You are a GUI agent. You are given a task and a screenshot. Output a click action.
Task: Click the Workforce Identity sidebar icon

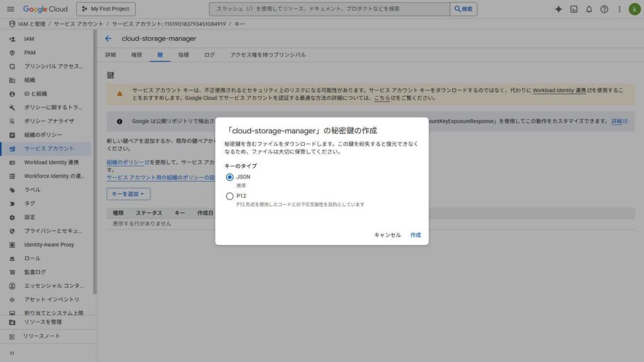12,176
